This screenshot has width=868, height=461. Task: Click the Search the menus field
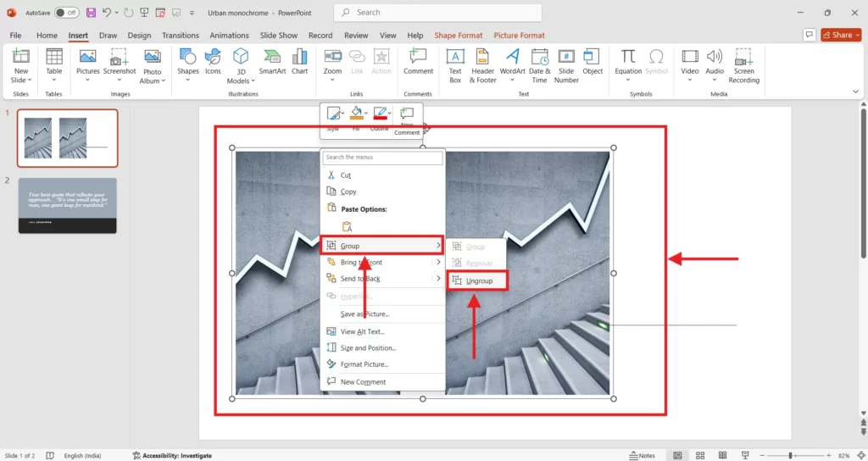pyautogui.click(x=382, y=158)
